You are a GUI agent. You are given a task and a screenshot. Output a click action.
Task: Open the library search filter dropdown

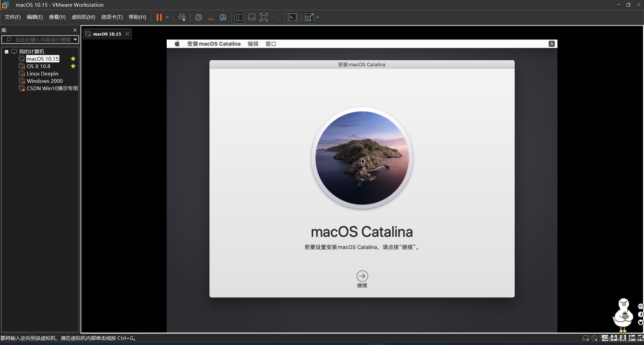(75, 40)
